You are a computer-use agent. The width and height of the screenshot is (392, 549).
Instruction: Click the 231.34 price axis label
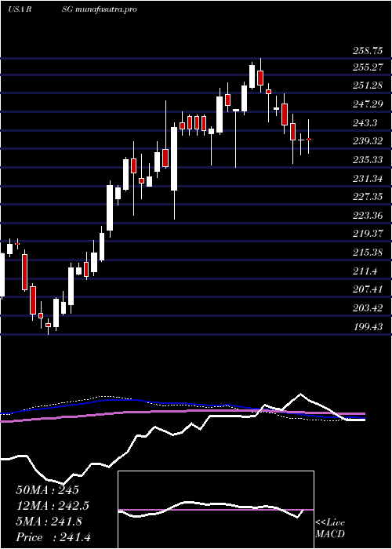(367, 179)
